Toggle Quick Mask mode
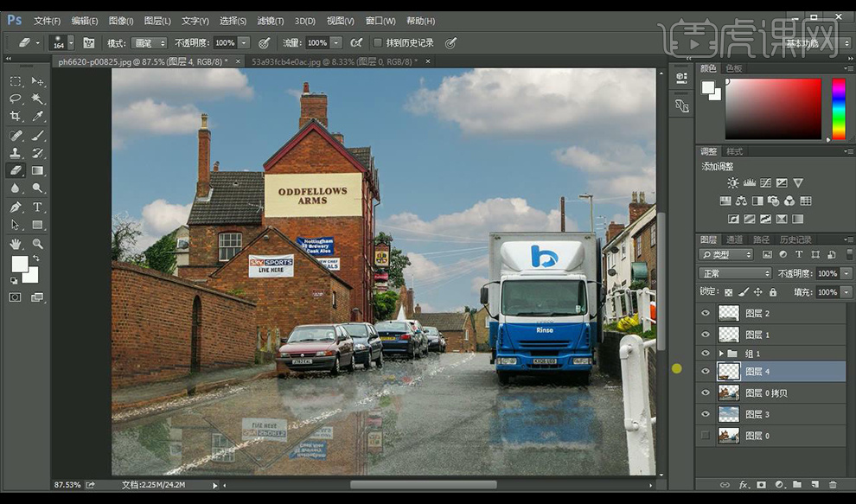The height and width of the screenshot is (504, 856). tap(16, 297)
